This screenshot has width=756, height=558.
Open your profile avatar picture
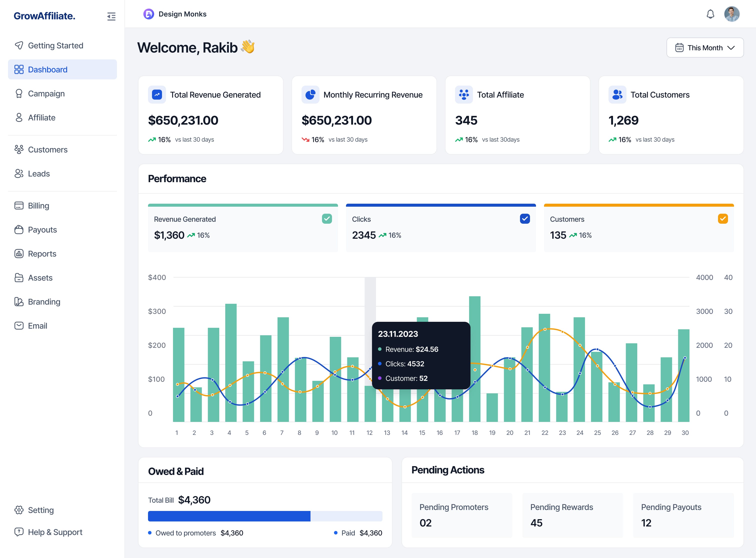click(732, 14)
